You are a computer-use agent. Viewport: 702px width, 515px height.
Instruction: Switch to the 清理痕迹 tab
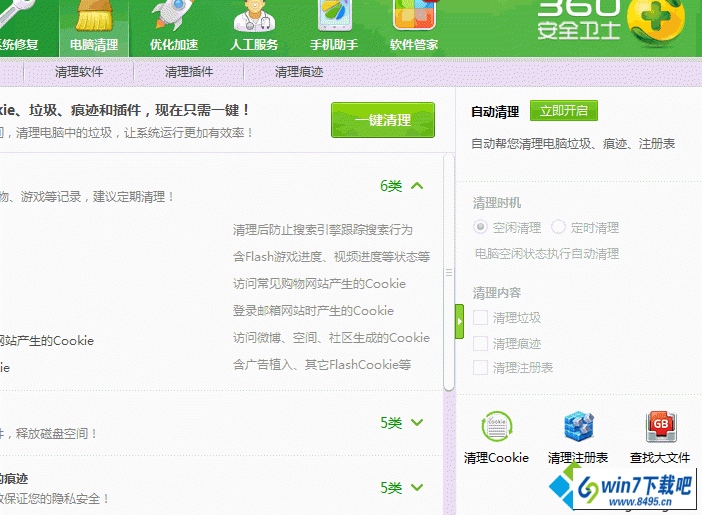(x=299, y=72)
